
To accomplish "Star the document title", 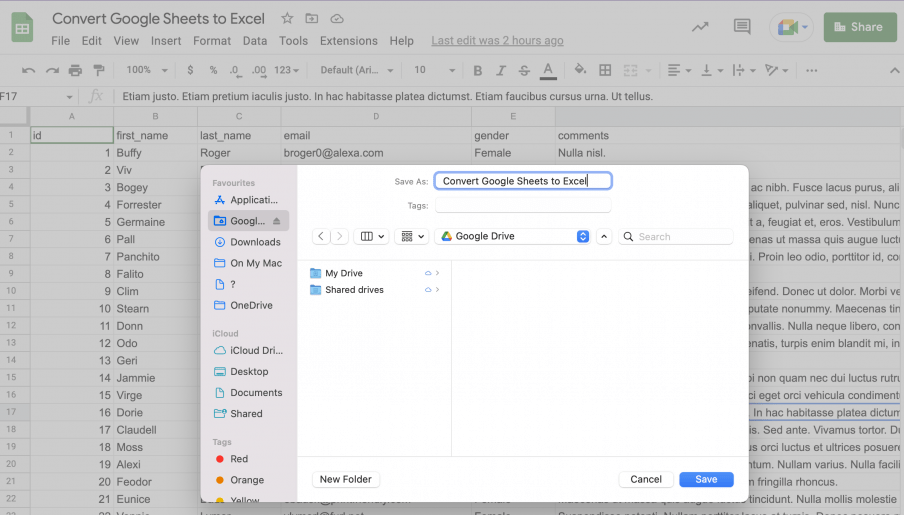I will 287,18.
